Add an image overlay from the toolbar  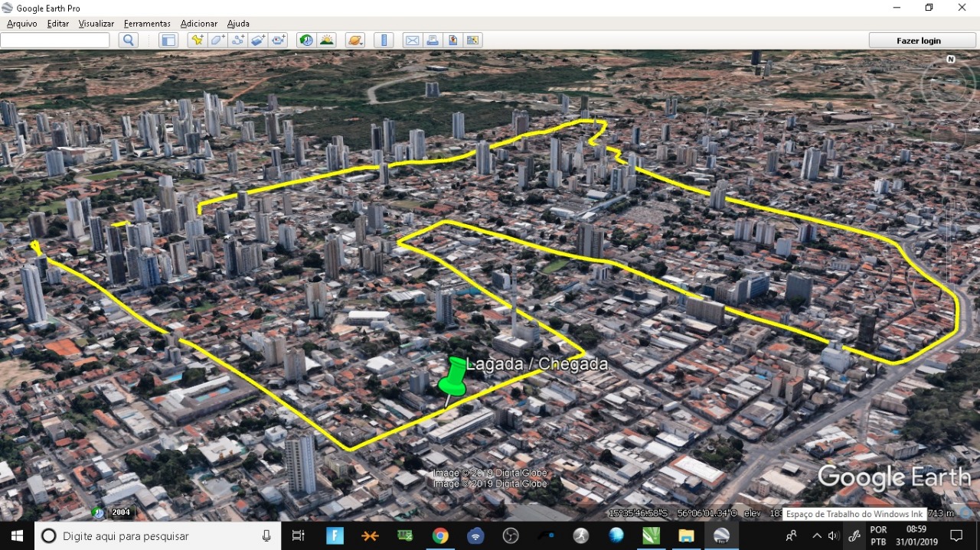coord(258,41)
